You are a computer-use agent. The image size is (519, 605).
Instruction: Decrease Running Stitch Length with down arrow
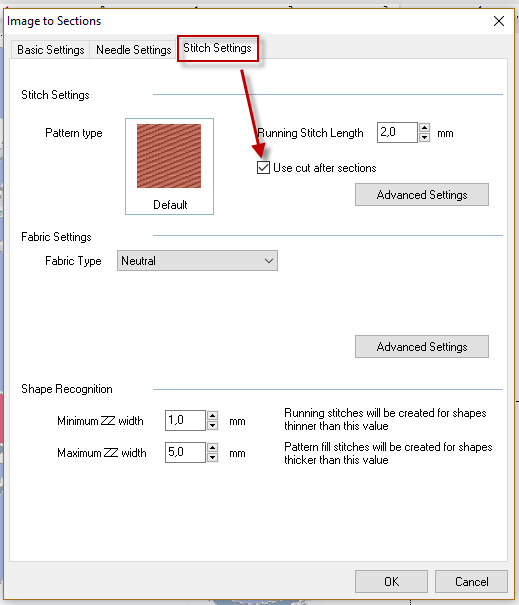424,137
